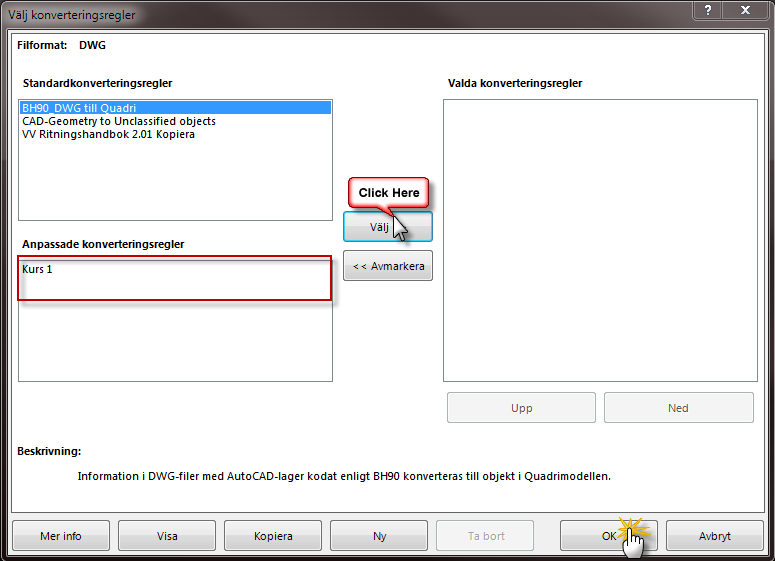Select CAD-Geometry to Unclassified objects rule
775x561 pixels.
(175, 121)
